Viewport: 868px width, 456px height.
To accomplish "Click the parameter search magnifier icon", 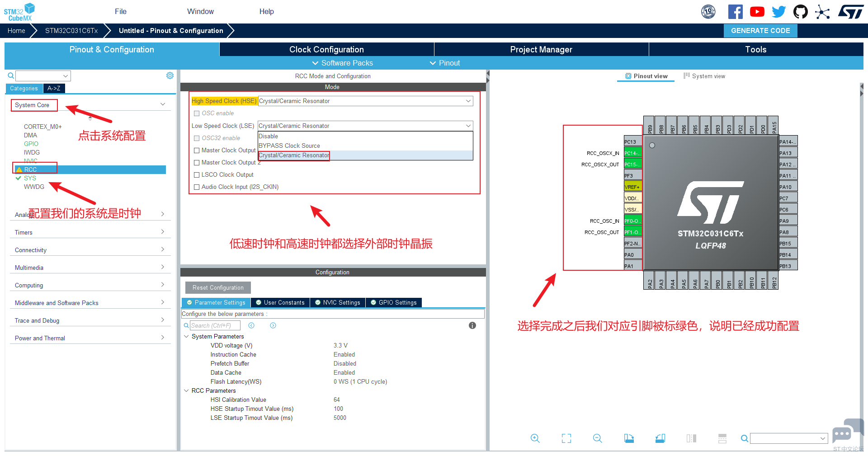I will (186, 325).
